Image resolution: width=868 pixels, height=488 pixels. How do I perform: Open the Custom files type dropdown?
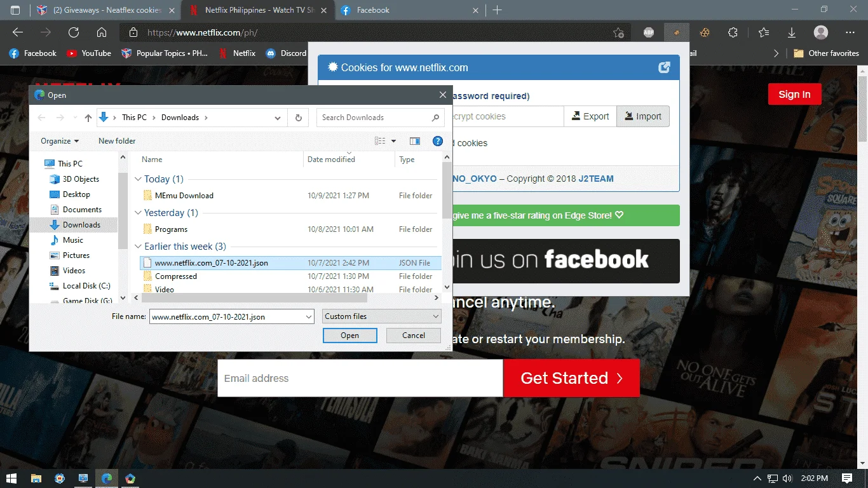click(381, 316)
